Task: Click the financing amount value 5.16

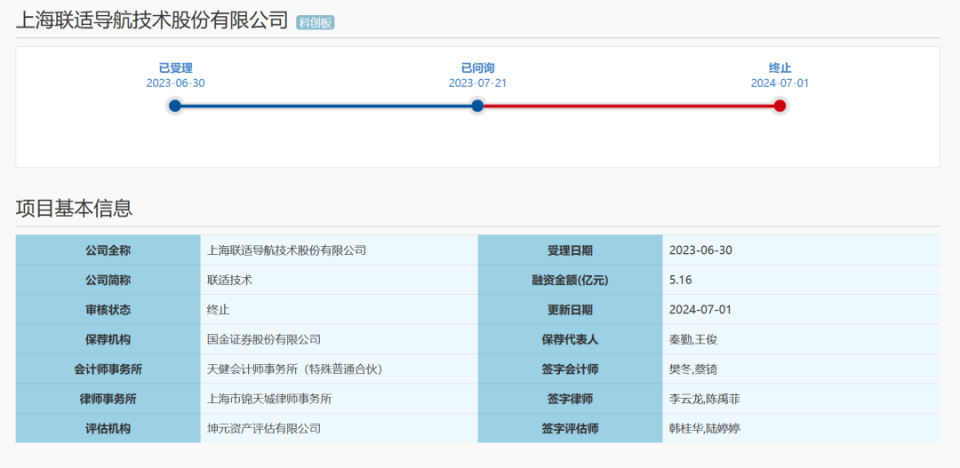Action: pyautogui.click(x=681, y=280)
